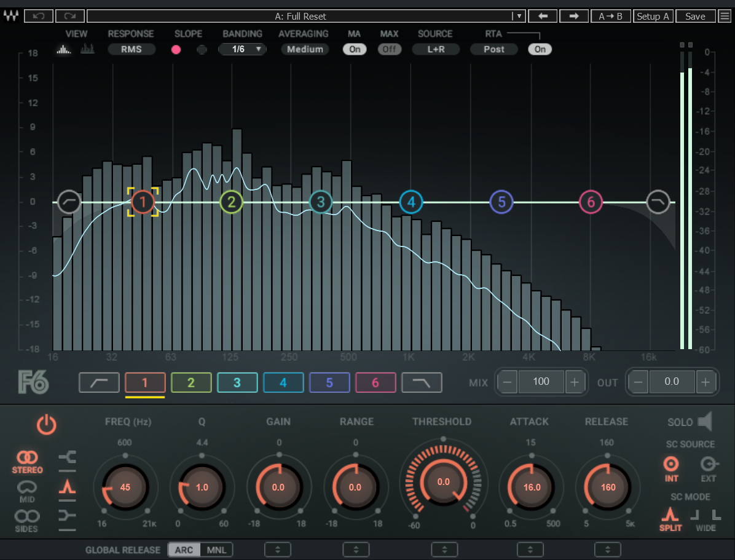Select WIDE sidechain mode

pyautogui.click(x=706, y=520)
